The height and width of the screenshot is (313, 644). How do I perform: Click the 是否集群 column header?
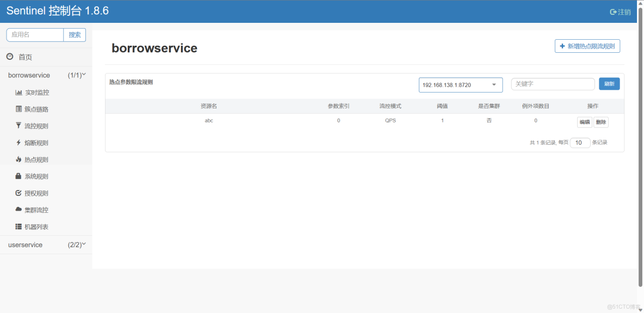coord(489,106)
